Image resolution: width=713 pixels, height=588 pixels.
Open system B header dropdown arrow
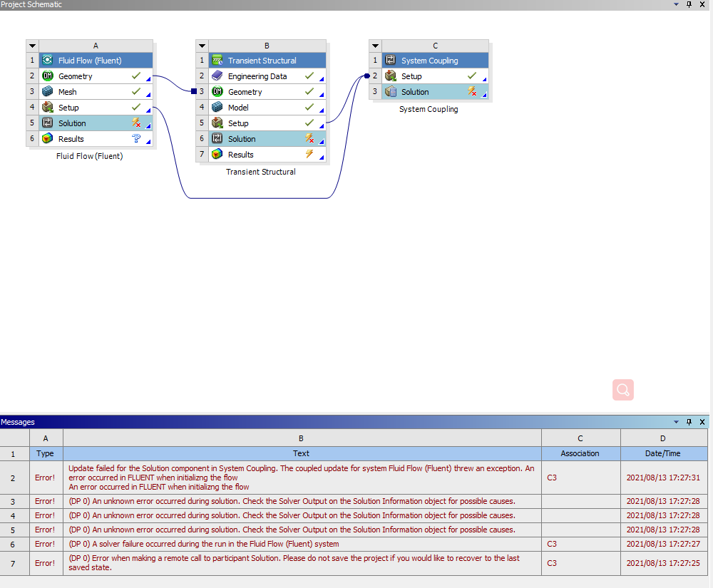[x=202, y=46]
